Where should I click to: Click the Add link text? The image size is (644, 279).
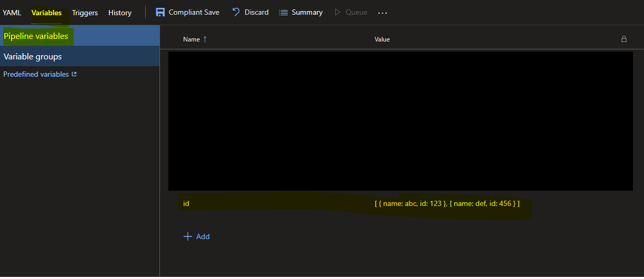pos(203,236)
